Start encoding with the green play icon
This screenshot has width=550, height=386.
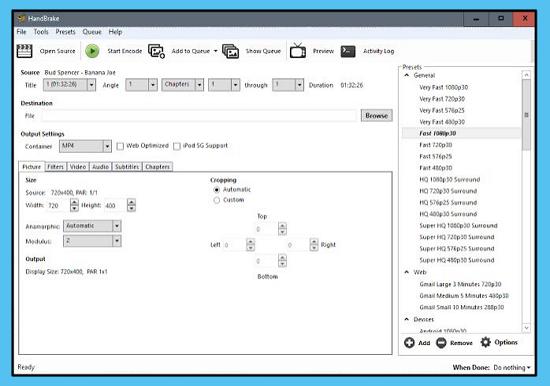[x=92, y=51]
